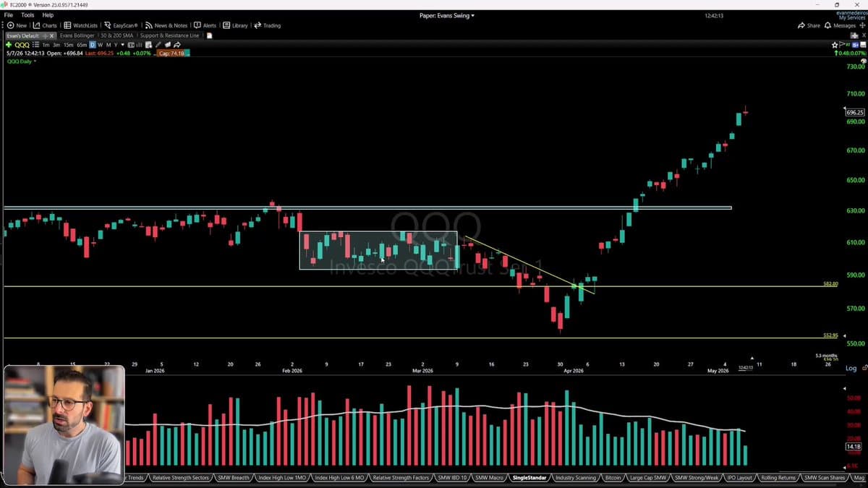Viewport: 868px width, 488px height.
Task: Open the SMW IBD 10 tab
Action: tap(453, 478)
